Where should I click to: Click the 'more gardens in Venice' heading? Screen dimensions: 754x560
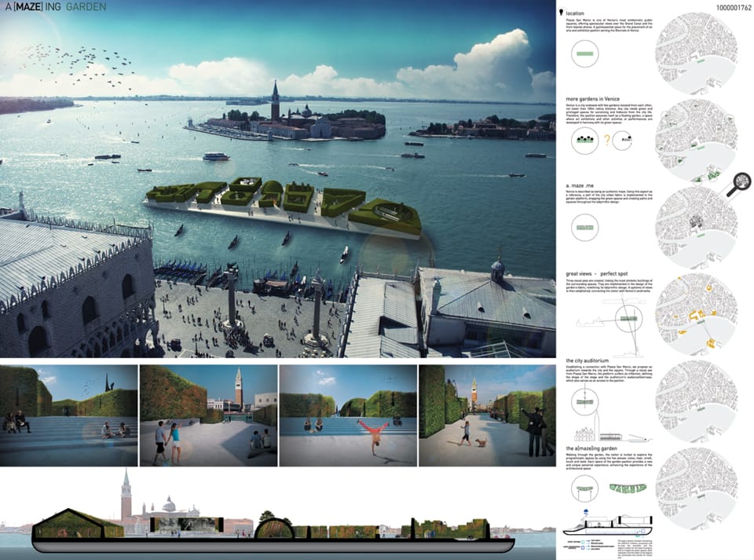[592, 99]
